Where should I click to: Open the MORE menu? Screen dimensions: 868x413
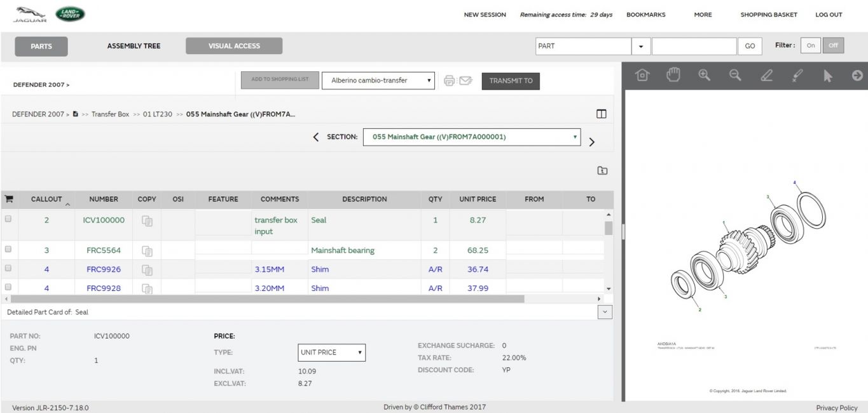point(703,15)
